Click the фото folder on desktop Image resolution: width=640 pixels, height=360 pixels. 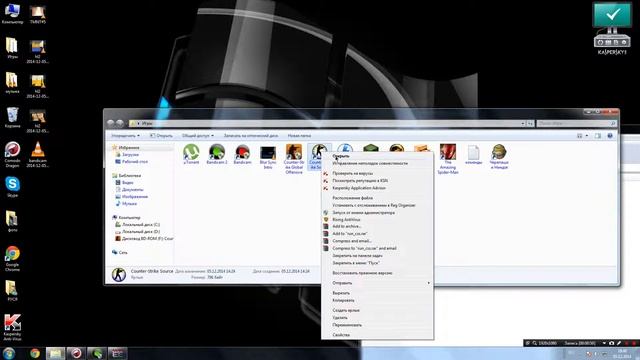[12, 222]
